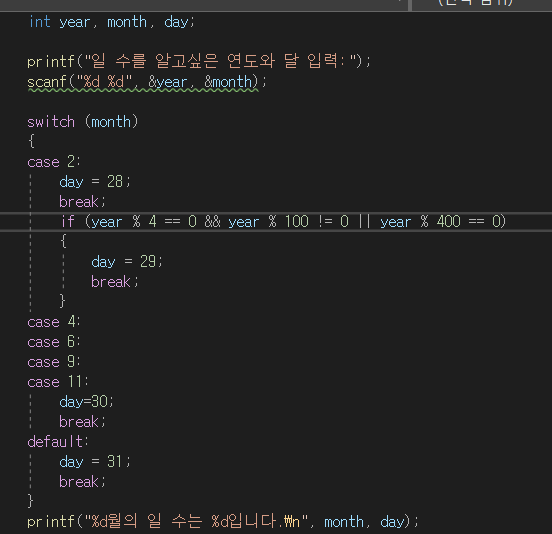Click the closing brace of the switch block

click(x=30, y=501)
